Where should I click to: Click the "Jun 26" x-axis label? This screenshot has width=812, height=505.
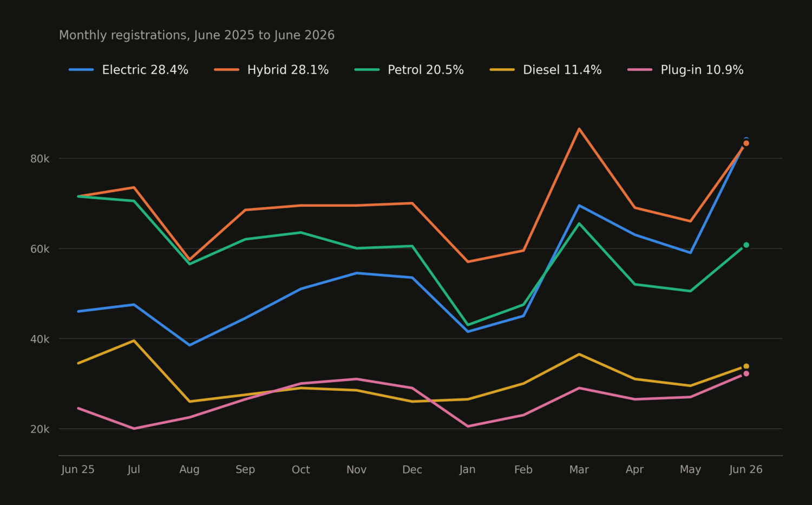click(x=746, y=469)
